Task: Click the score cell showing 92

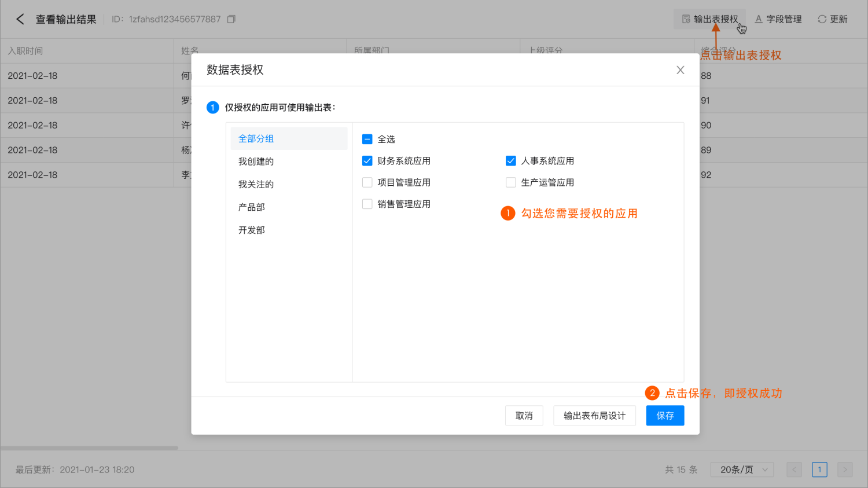Action: pyautogui.click(x=706, y=175)
